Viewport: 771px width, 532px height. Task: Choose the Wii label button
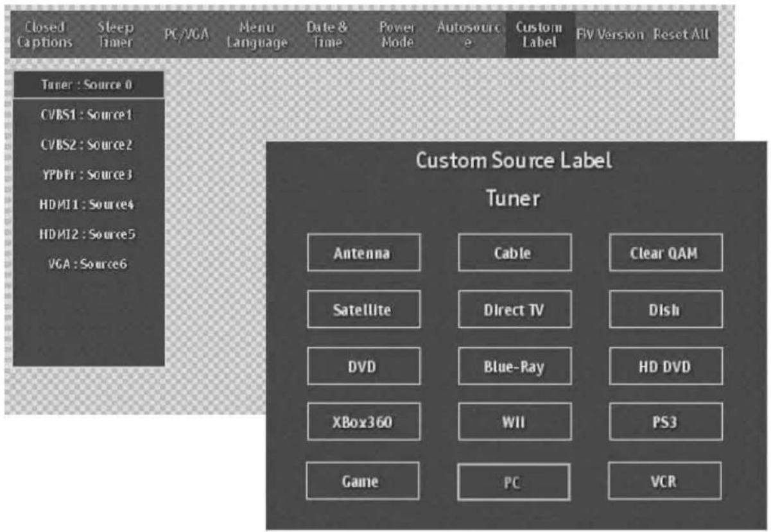515,422
